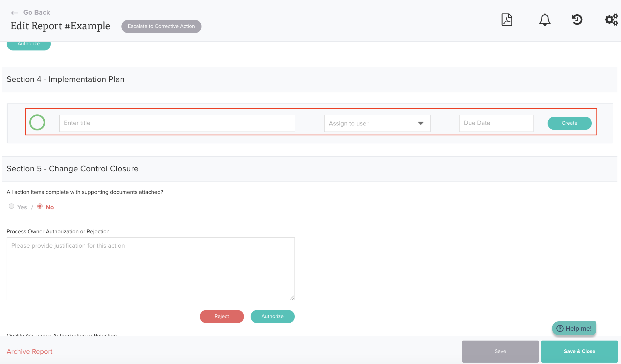Click the green circle status indicator
Screen dimensions: 621x364
pyautogui.click(x=37, y=122)
